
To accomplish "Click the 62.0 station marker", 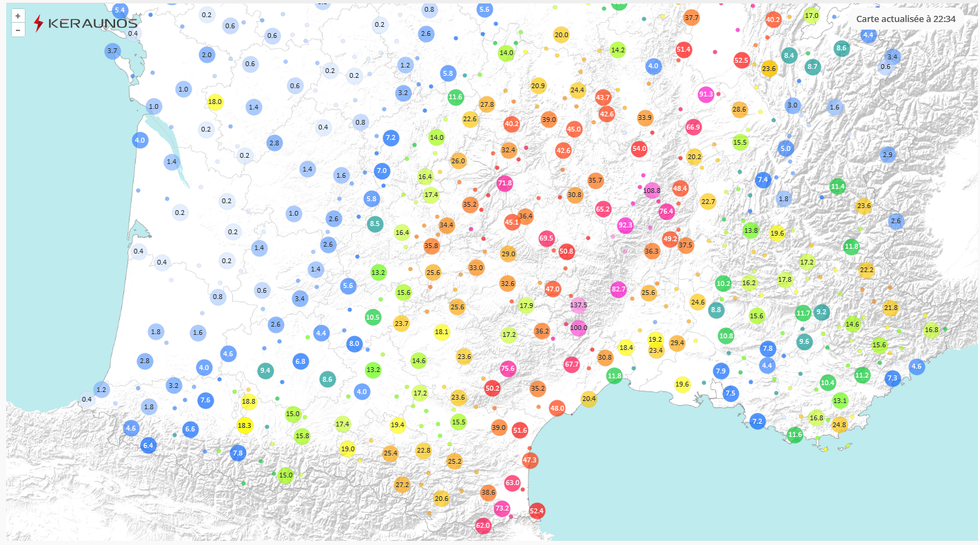I will 482,526.
